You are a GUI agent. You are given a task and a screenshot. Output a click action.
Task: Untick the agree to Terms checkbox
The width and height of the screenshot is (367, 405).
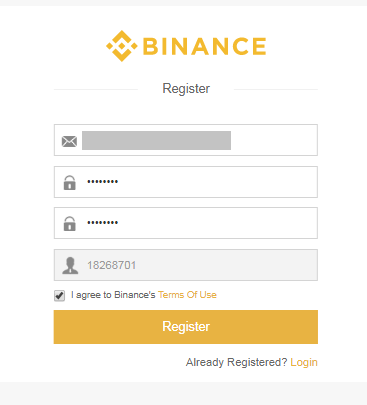pyautogui.click(x=59, y=295)
